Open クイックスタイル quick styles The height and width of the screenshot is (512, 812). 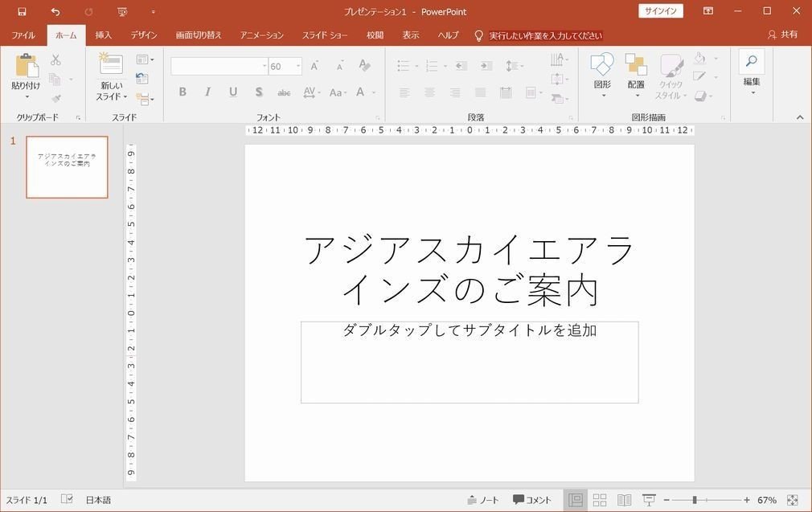pos(671,76)
